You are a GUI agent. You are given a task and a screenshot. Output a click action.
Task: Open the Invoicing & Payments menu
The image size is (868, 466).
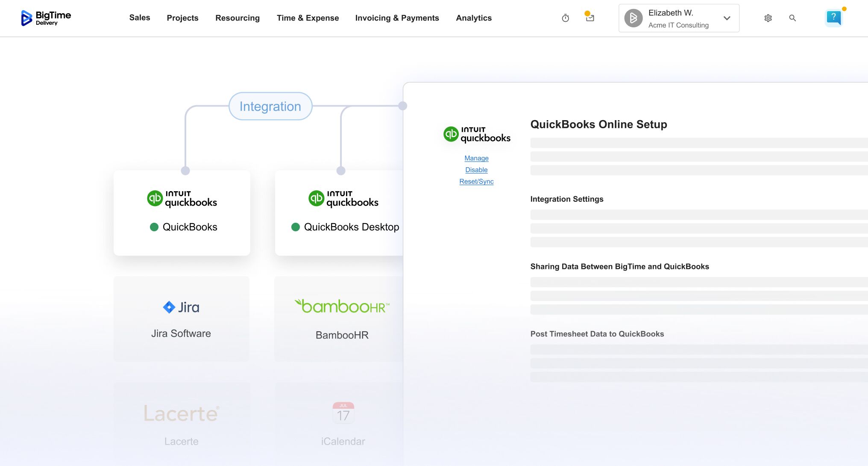click(x=397, y=18)
